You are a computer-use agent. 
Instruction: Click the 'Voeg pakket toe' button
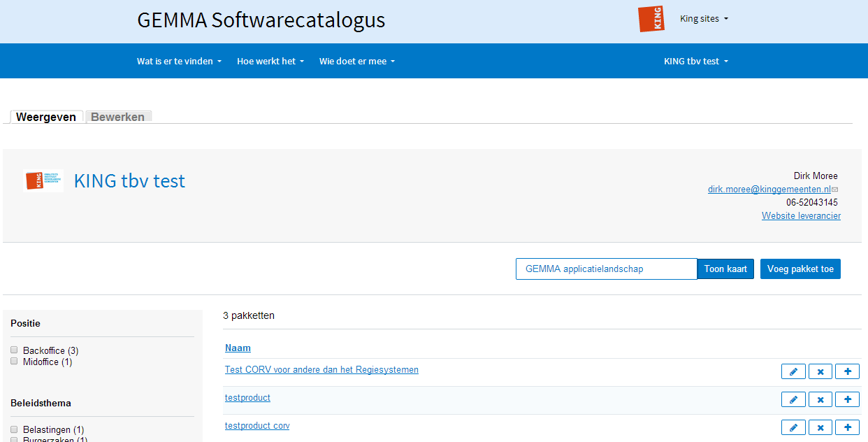(800, 269)
